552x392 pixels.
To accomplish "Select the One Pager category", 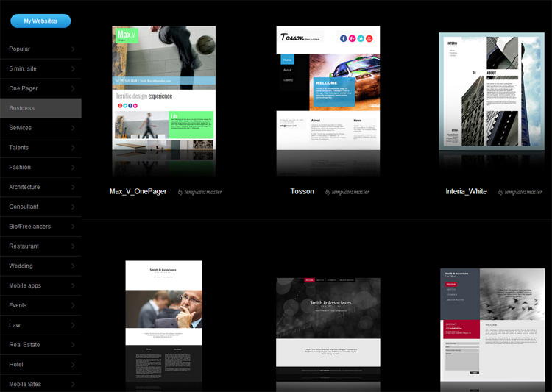I will pyautogui.click(x=24, y=88).
